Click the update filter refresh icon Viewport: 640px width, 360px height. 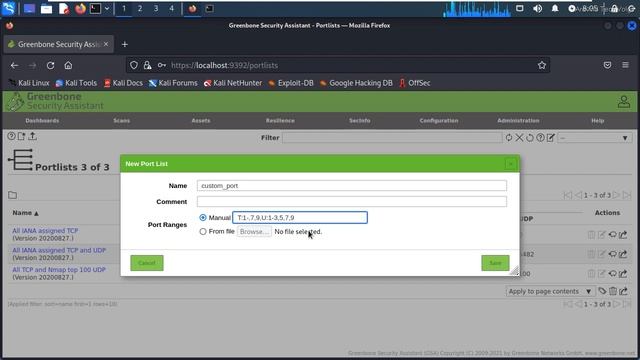tap(509, 138)
